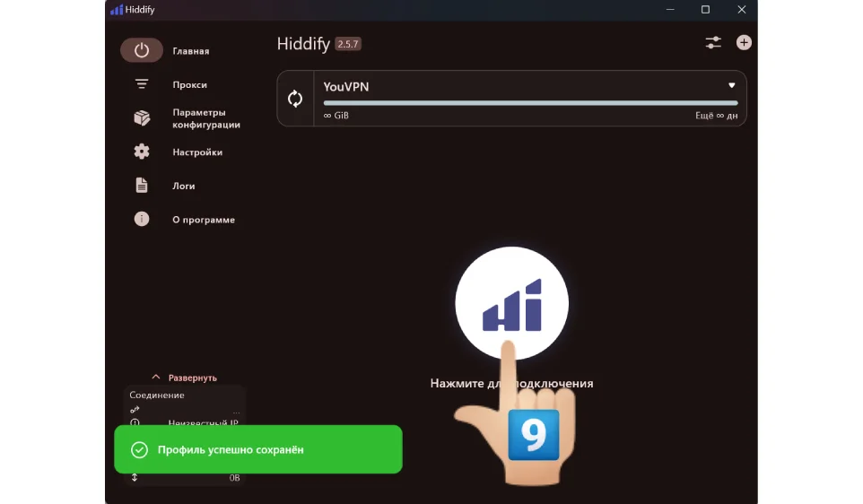
Task: Click the YouVPN profile name
Action: (346, 87)
